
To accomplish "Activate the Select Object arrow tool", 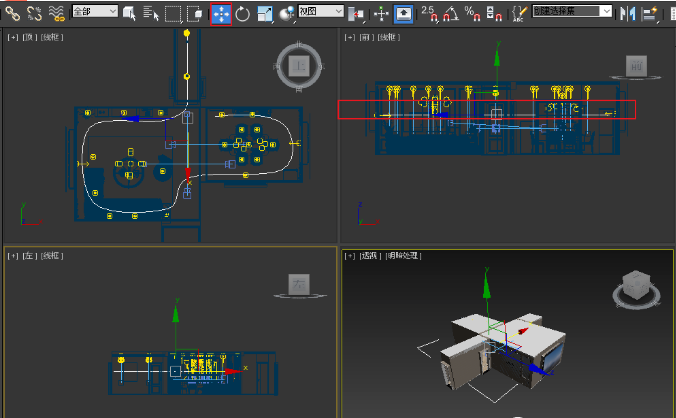I will coord(130,13).
